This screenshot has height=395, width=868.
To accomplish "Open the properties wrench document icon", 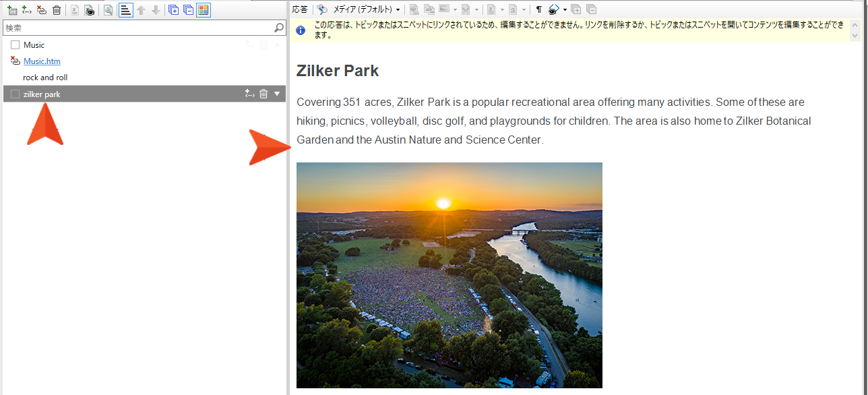I will pyautogui.click(x=108, y=10).
